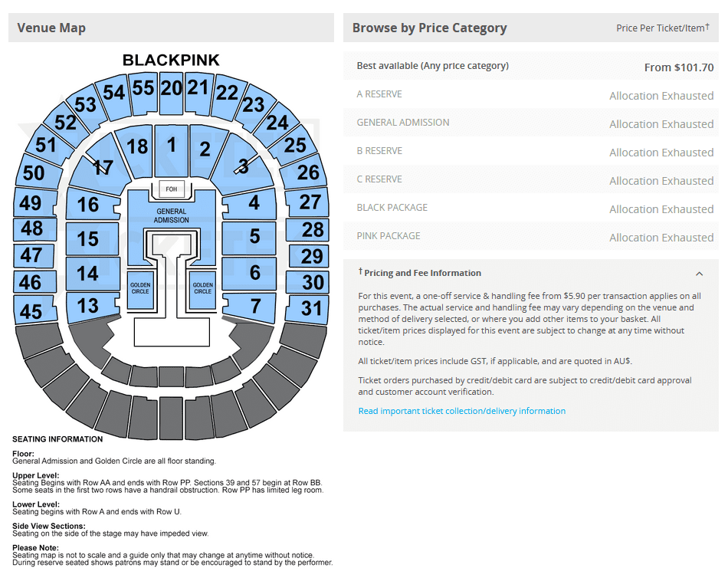Select Best available price category row
The image size is (728, 578).
[531, 66]
